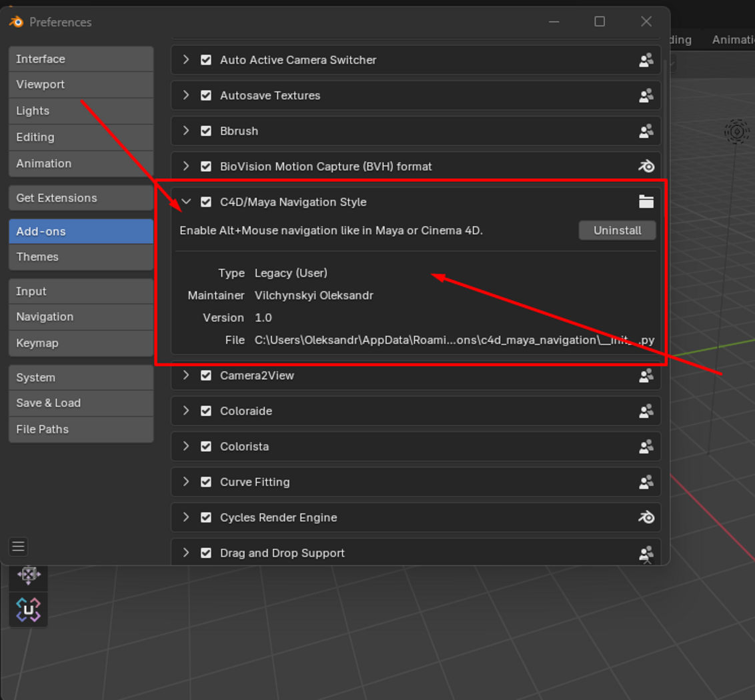Disable the Coloraide add-on checkbox
This screenshot has height=700, width=755.
click(206, 411)
